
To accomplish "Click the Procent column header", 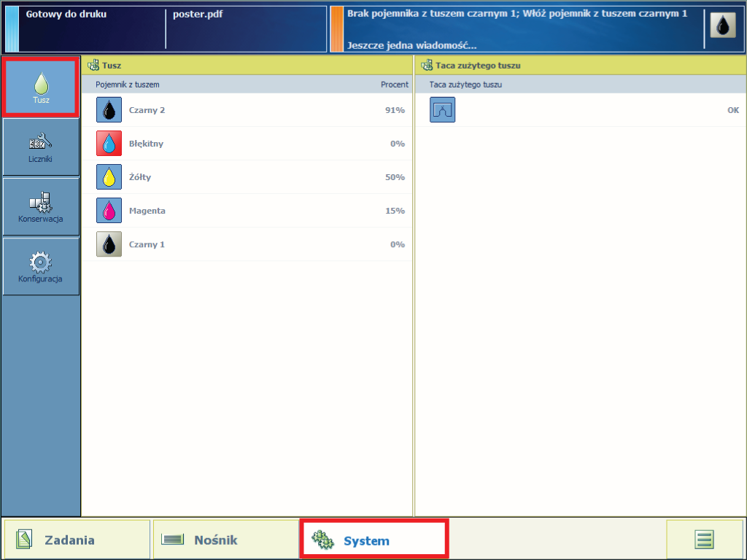I will pos(395,85).
